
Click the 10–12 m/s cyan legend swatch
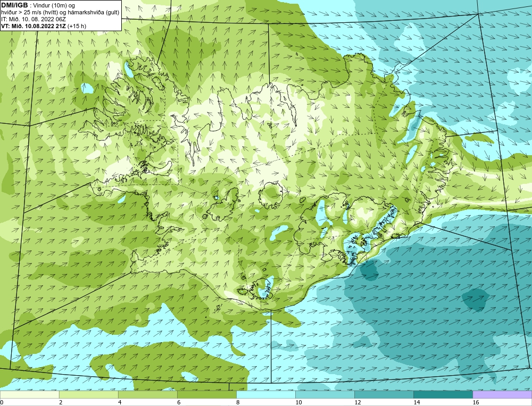pyautogui.click(x=325, y=394)
